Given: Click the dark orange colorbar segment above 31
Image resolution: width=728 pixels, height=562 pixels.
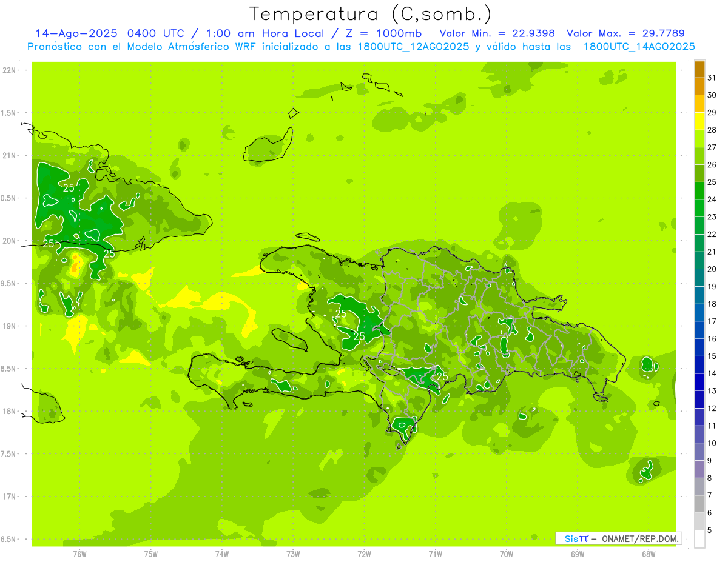Looking at the screenshot, I should coord(700,69).
